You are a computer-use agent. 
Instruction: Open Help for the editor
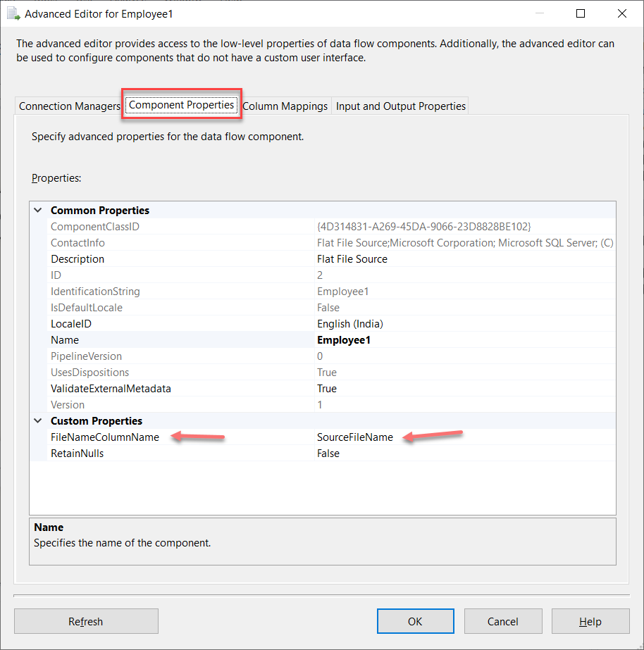[x=590, y=621]
